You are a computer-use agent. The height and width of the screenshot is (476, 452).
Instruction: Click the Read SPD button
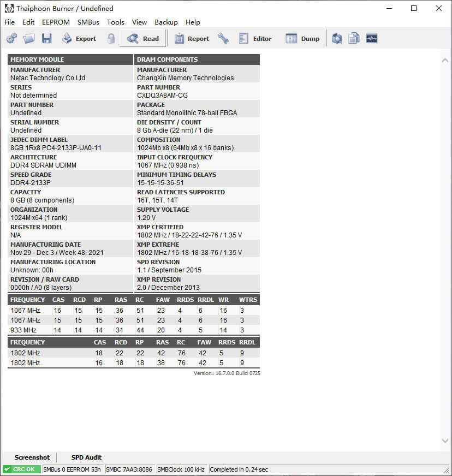coord(143,39)
